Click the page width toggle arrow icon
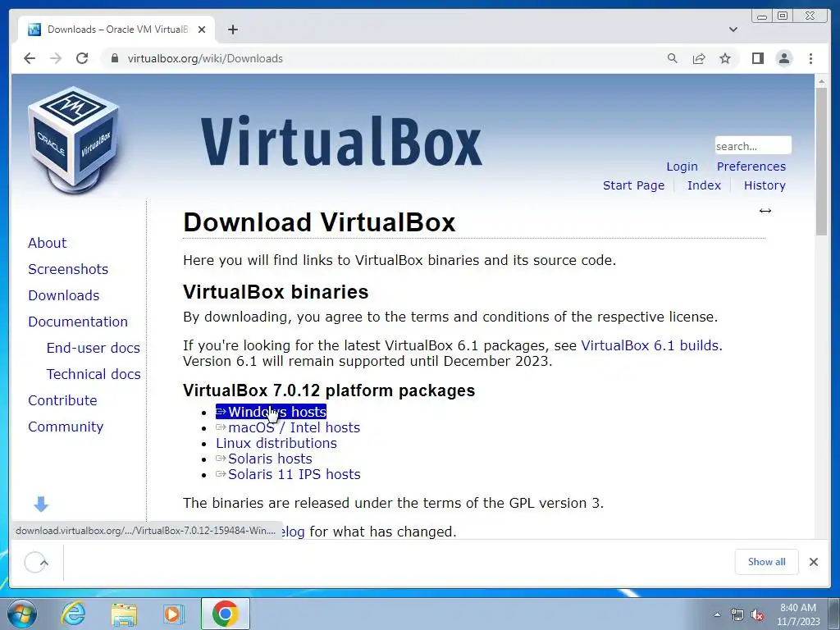Viewport: 840px width, 630px height. click(x=765, y=211)
